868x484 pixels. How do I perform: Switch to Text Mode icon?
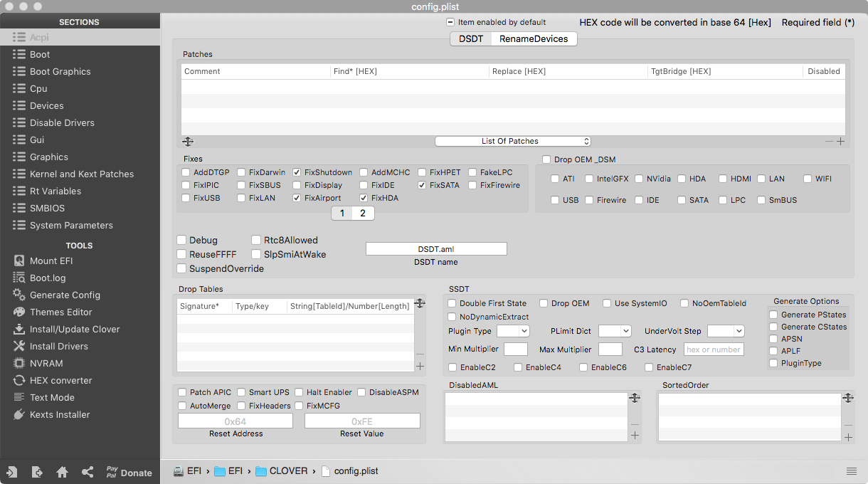[18, 397]
